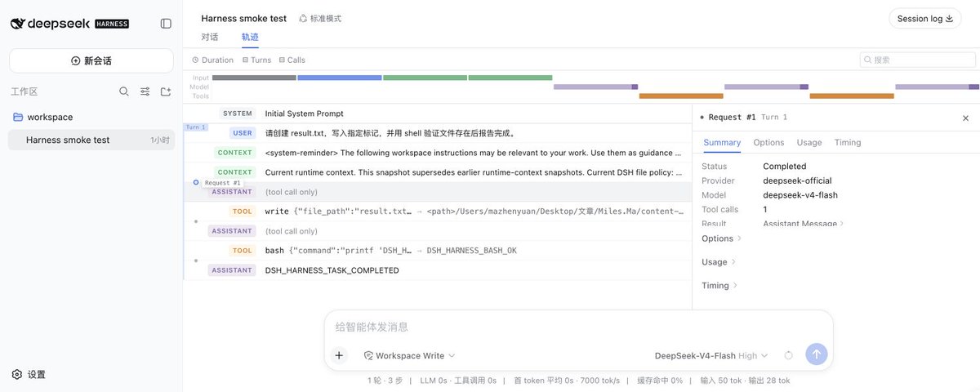The width and height of the screenshot is (980, 392).
Task: Expand the Timing section
Action: (x=719, y=286)
